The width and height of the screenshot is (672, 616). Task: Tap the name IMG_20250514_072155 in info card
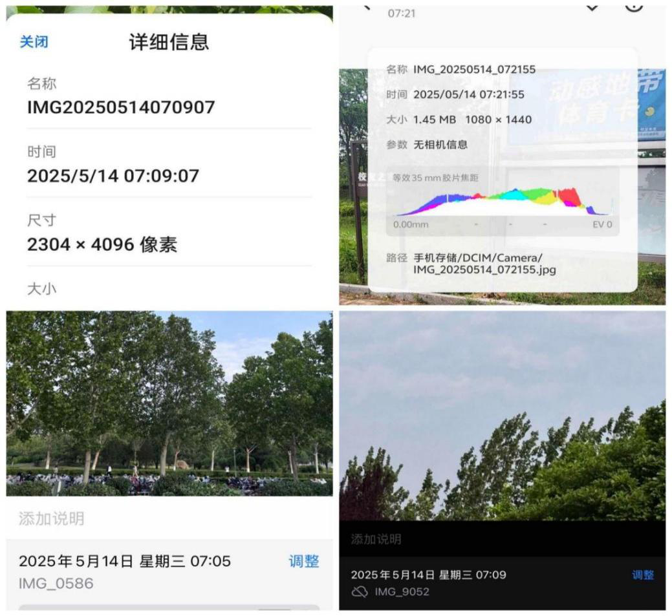pos(474,70)
